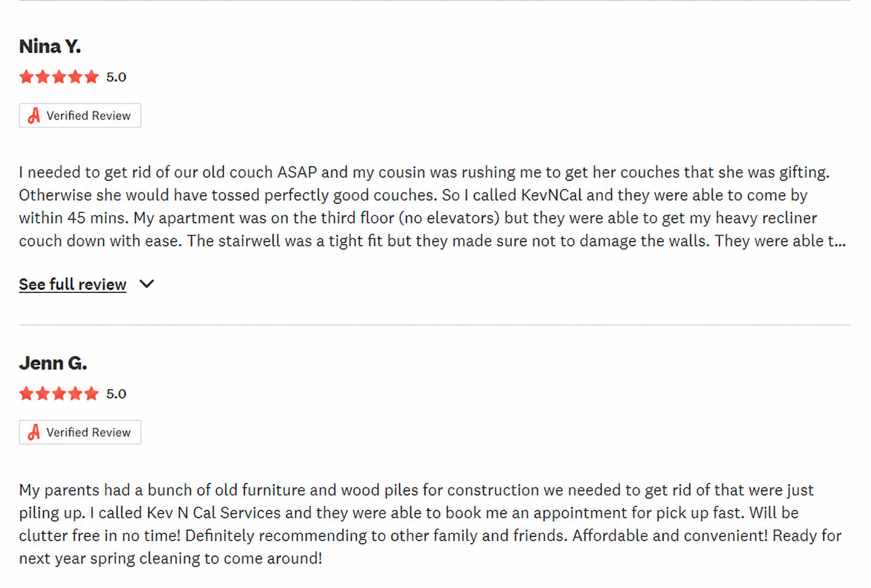Click third star of Jenn G.'s rating
The width and height of the screenshot is (871, 588).
click(x=59, y=393)
